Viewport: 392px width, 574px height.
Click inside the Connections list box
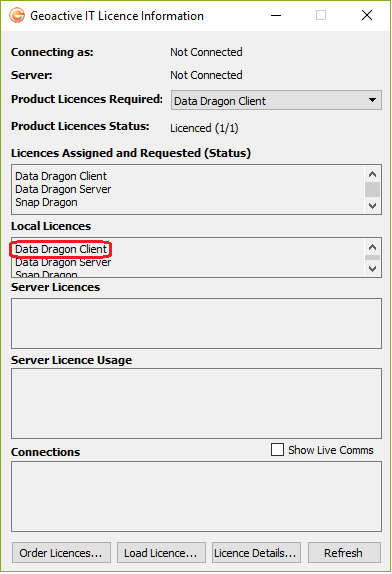click(x=197, y=496)
